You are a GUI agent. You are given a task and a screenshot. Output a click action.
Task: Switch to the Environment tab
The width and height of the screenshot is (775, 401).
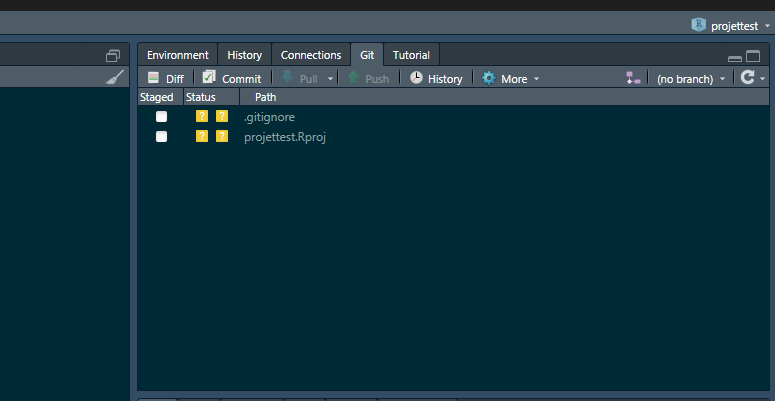pyautogui.click(x=178, y=55)
